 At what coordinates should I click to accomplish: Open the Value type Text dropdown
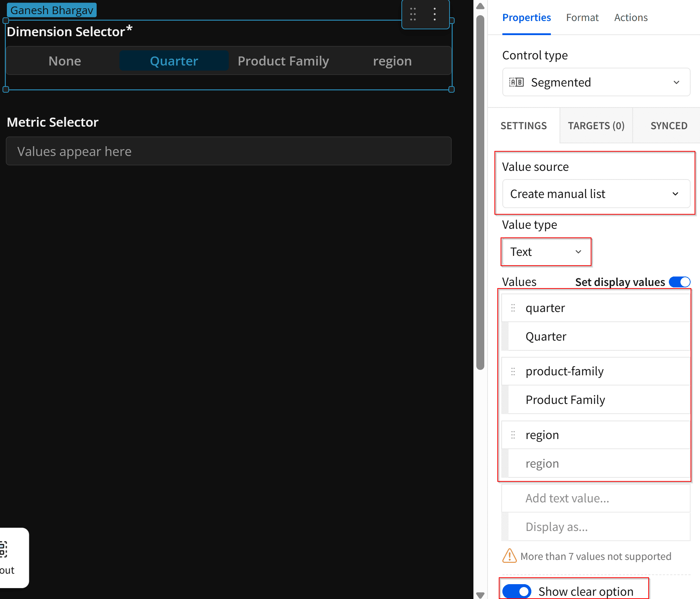coord(545,252)
